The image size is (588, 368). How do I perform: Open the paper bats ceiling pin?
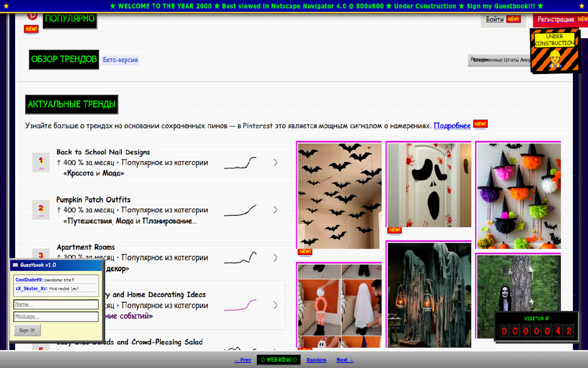(339, 196)
